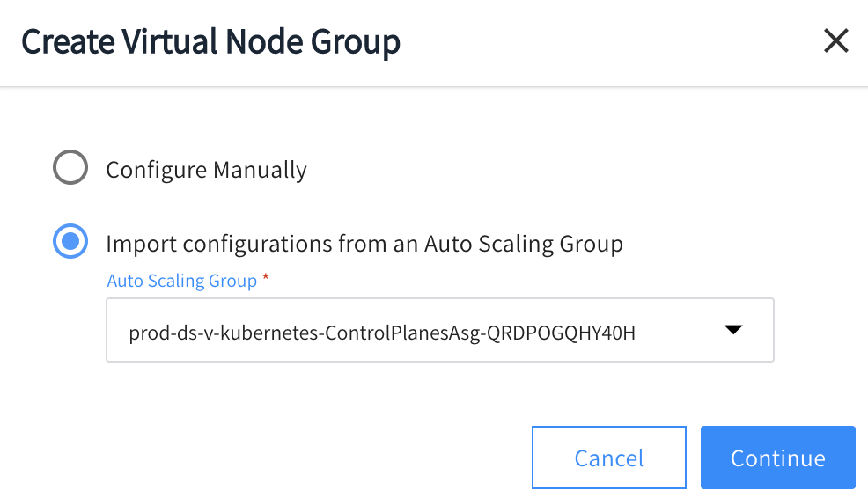The image size is (868, 498).
Task: Click the Configure Manually option label
Action: (x=206, y=170)
